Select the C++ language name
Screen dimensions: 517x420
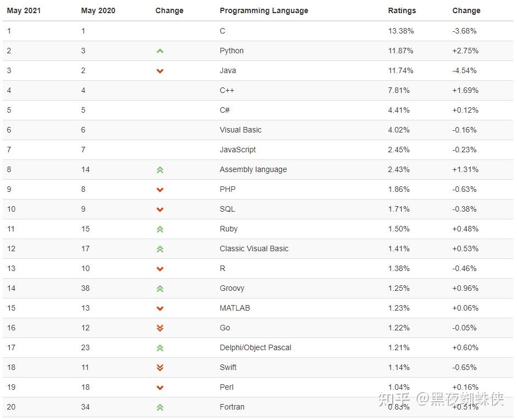point(227,90)
